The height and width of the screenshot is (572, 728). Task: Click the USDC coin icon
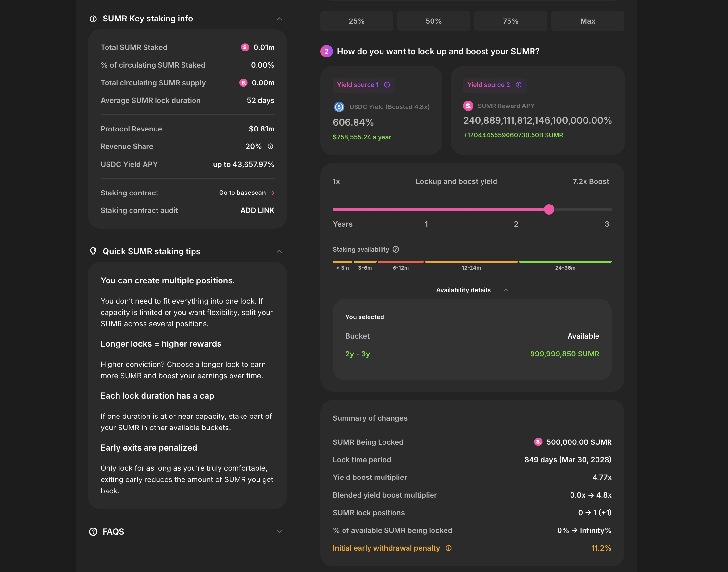coord(339,107)
